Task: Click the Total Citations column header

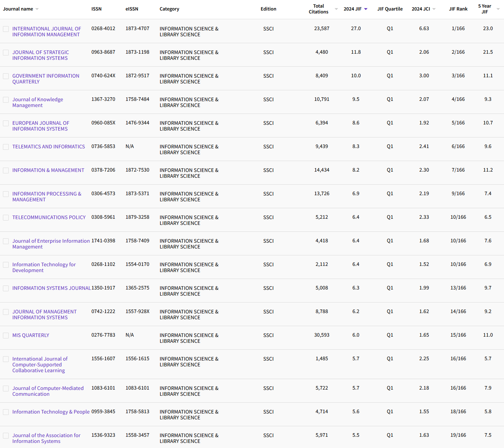Action: pos(319,9)
